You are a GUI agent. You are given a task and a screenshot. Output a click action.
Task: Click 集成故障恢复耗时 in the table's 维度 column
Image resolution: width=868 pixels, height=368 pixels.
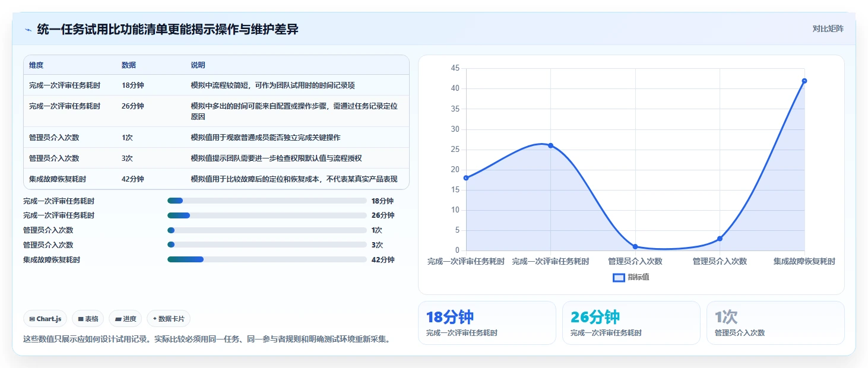click(x=58, y=179)
